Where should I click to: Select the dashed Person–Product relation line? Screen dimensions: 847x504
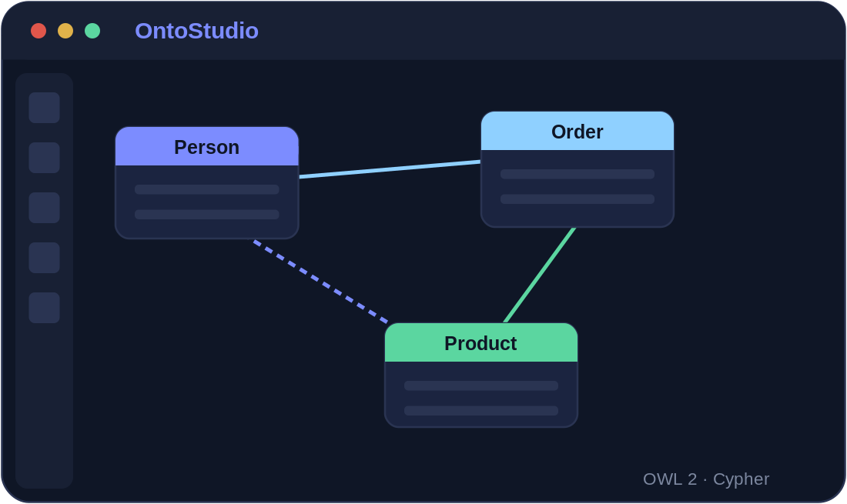(321, 282)
